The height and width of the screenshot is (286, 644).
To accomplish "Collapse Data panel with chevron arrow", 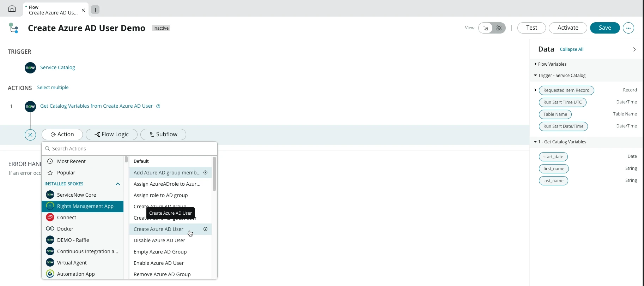I will (634, 49).
